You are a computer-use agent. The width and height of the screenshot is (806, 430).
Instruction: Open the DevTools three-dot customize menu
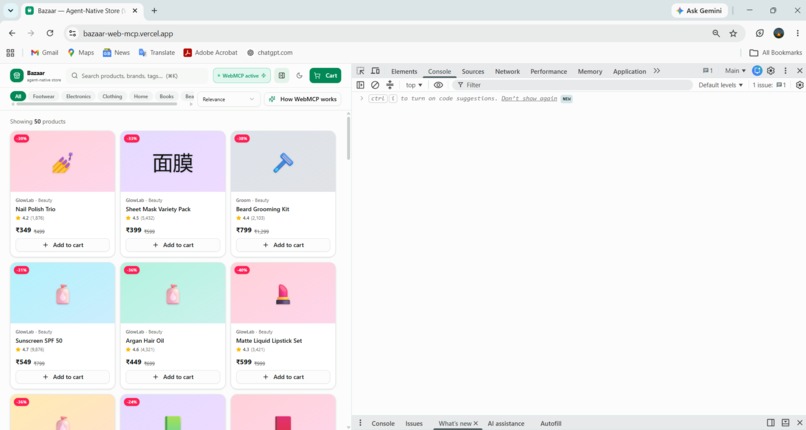[785, 71]
